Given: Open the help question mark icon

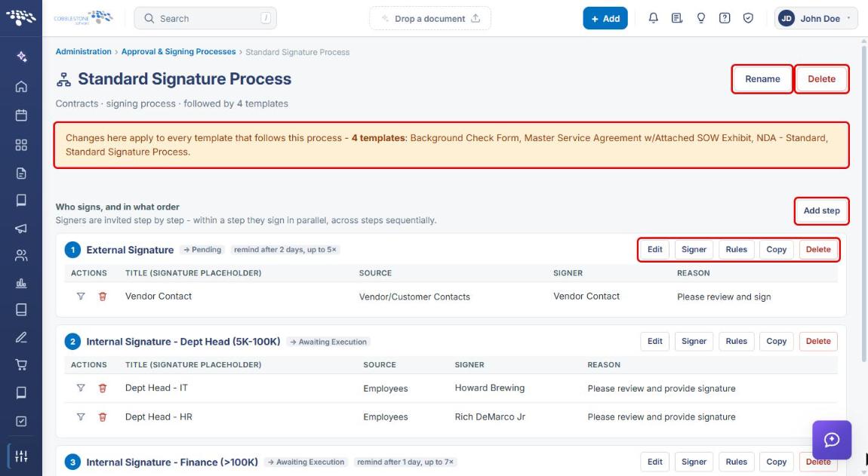Looking at the screenshot, I should tap(724, 18).
